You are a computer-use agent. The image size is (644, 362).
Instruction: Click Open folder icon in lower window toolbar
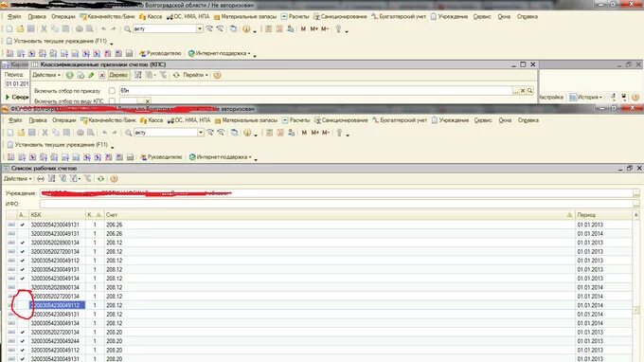click(x=21, y=133)
